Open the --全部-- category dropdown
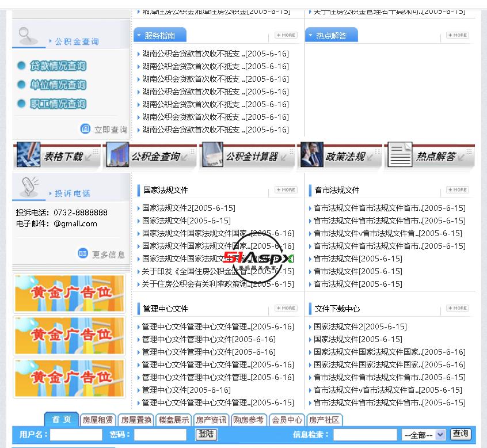 423,435
